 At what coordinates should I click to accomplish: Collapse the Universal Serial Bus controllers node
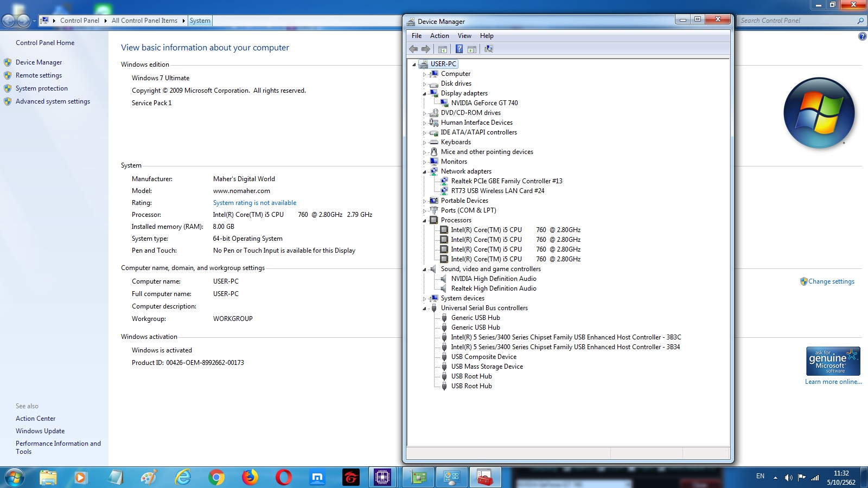[425, 309]
